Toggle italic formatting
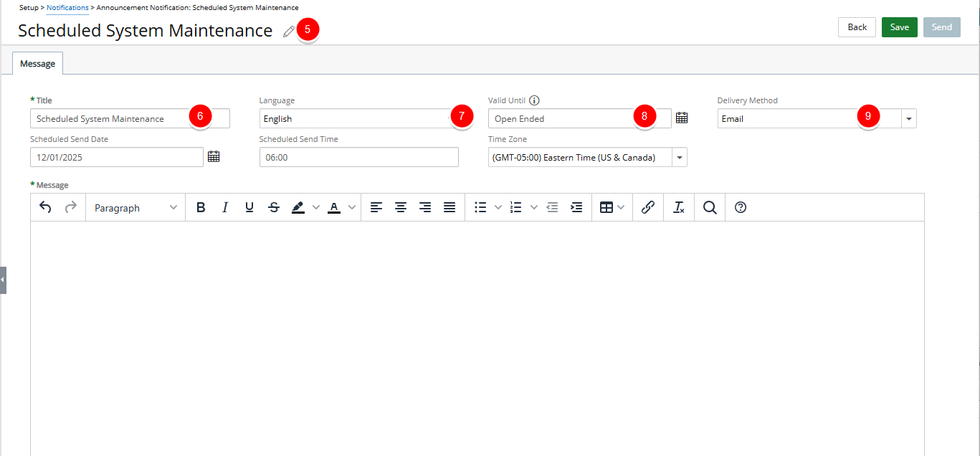The image size is (980, 456). point(225,207)
